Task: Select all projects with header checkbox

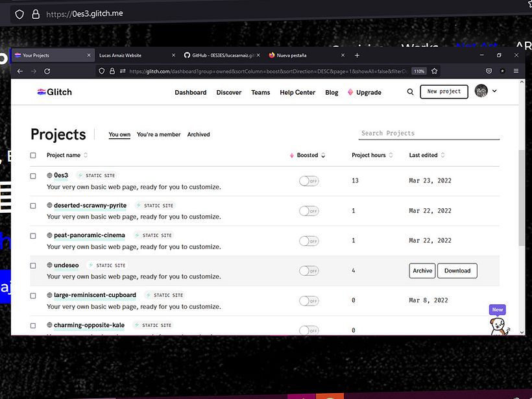Action: pos(33,156)
